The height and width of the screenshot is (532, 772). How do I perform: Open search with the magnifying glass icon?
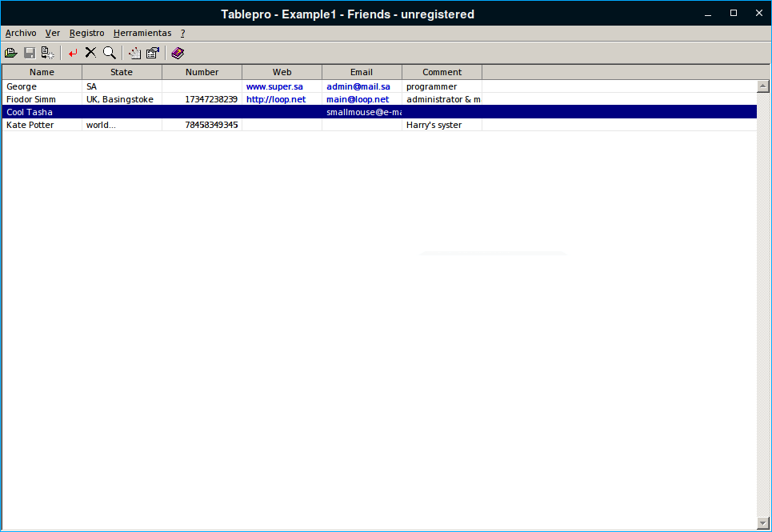tap(110, 53)
